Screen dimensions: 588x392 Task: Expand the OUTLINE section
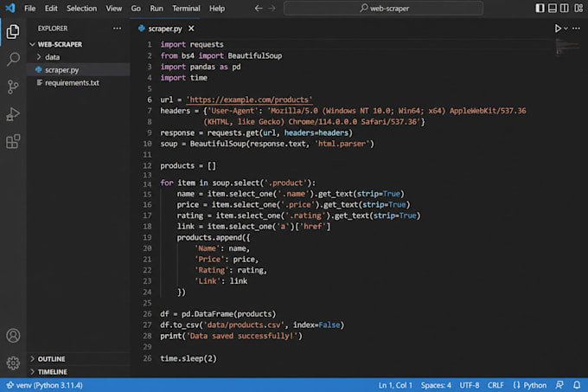click(x=51, y=359)
